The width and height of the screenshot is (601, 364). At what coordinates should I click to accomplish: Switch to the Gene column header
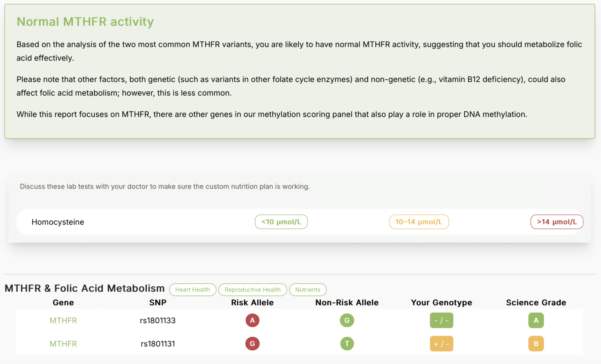[x=63, y=302]
